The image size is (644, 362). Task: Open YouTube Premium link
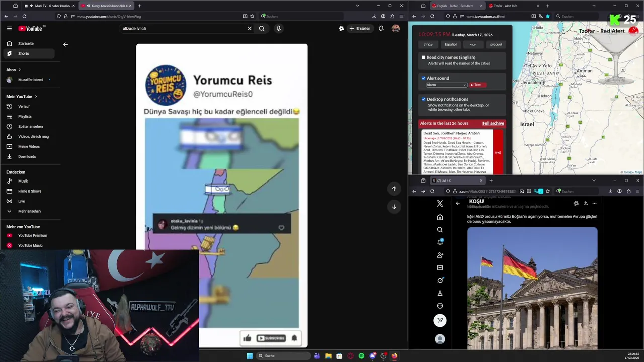point(29,235)
